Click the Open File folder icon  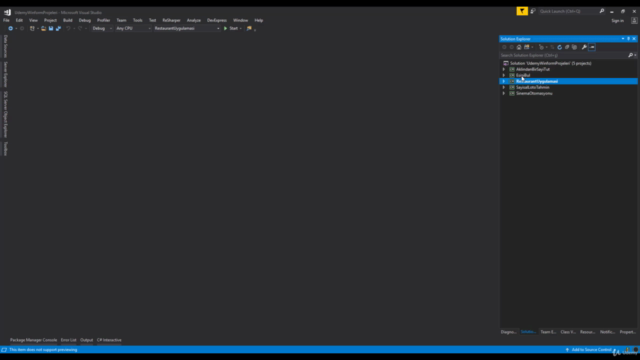tap(43, 28)
